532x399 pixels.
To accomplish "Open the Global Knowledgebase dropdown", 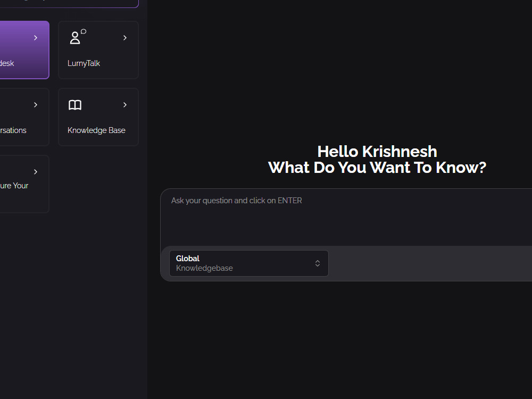I will [248, 263].
